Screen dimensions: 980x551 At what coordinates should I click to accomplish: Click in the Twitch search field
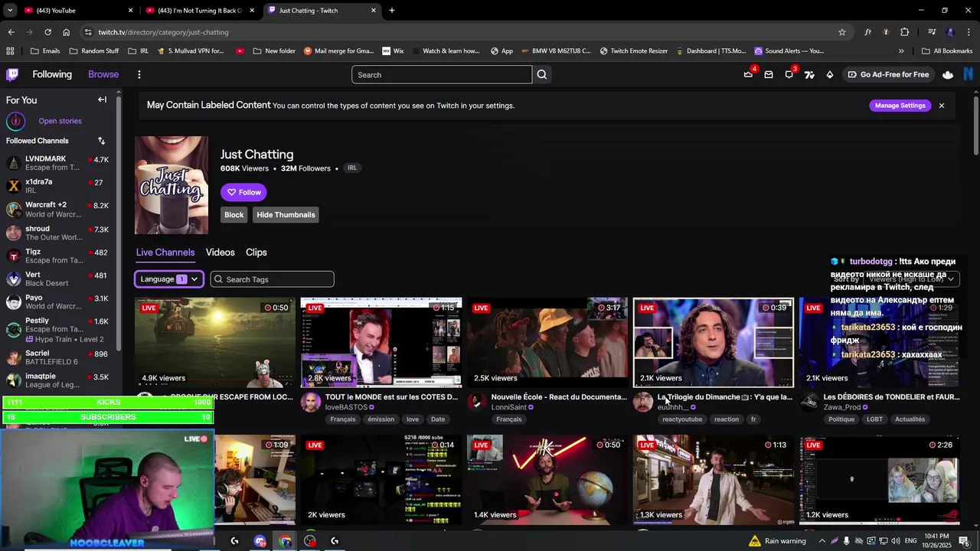tap(442, 74)
